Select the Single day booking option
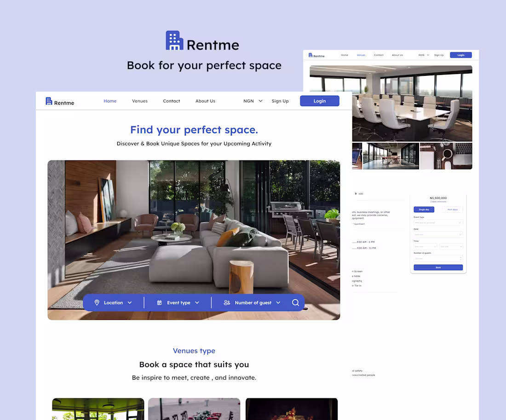Image resolution: width=506 pixels, height=420 pixels. (424, 210)
